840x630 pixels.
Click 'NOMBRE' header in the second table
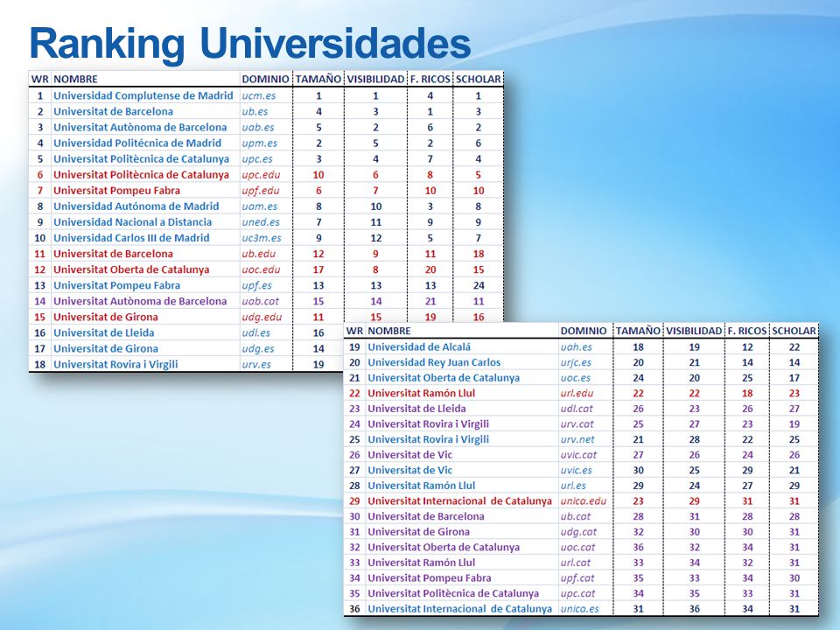[389, 331]
